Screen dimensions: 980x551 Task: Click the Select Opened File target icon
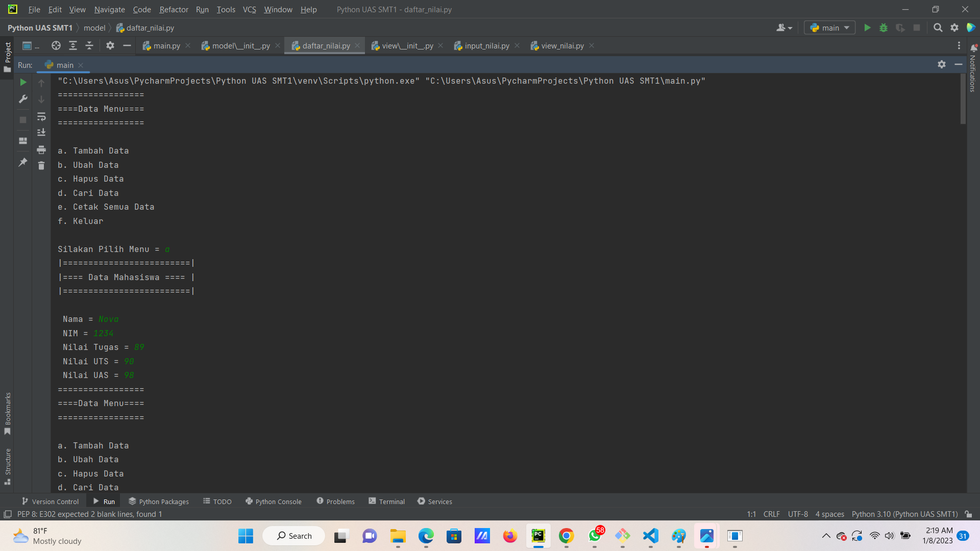(x=56, y=46)
